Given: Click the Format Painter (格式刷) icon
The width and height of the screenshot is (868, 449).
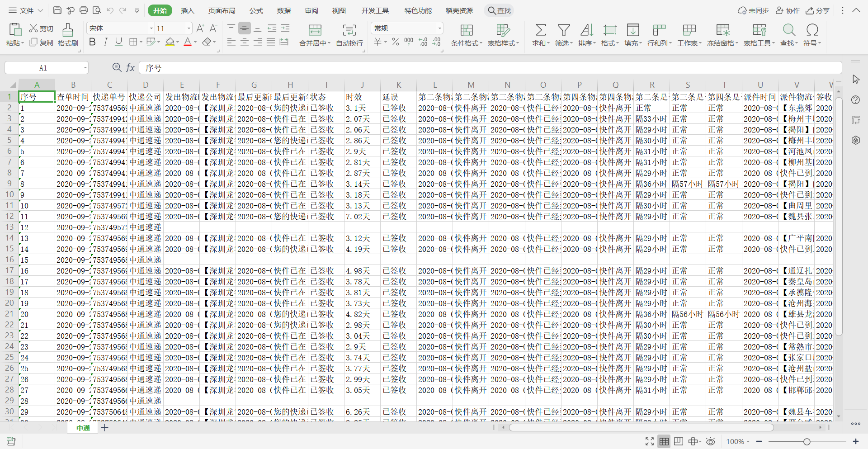Looking at the screenshot, I should pyautogui.click(x=68, y=30).
